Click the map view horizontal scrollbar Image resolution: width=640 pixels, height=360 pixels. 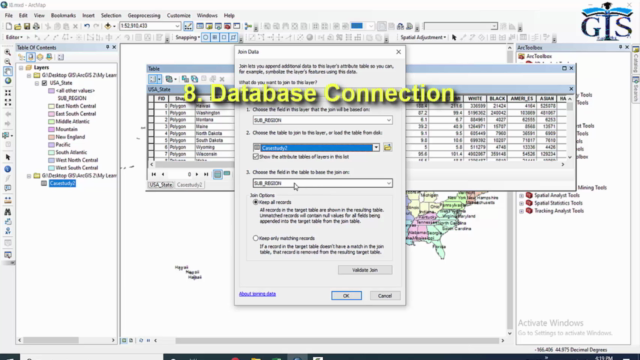[337, 340]
